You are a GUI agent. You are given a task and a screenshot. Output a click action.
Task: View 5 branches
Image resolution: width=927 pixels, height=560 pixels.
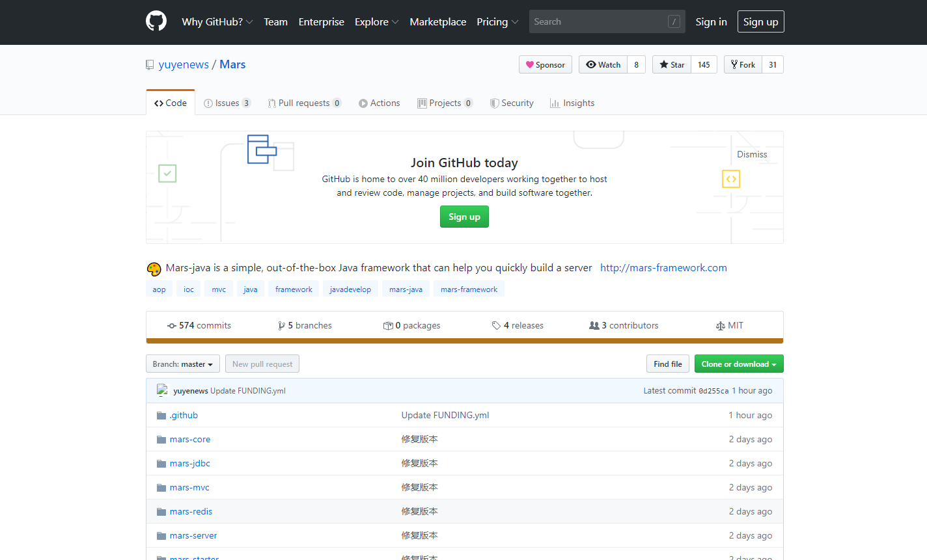pos(305,325)
